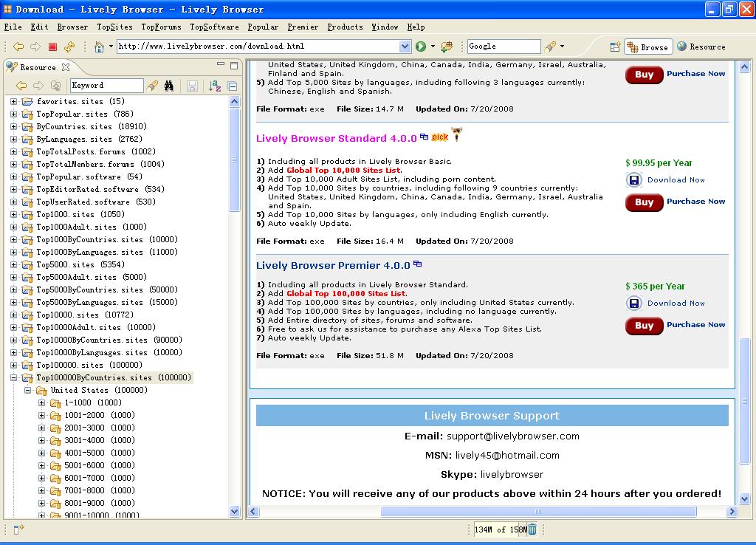The width and height of the screenshot is (756, 545).
Task: Sort resources alphabetically with A-Z icon
Action: (215, 86)
